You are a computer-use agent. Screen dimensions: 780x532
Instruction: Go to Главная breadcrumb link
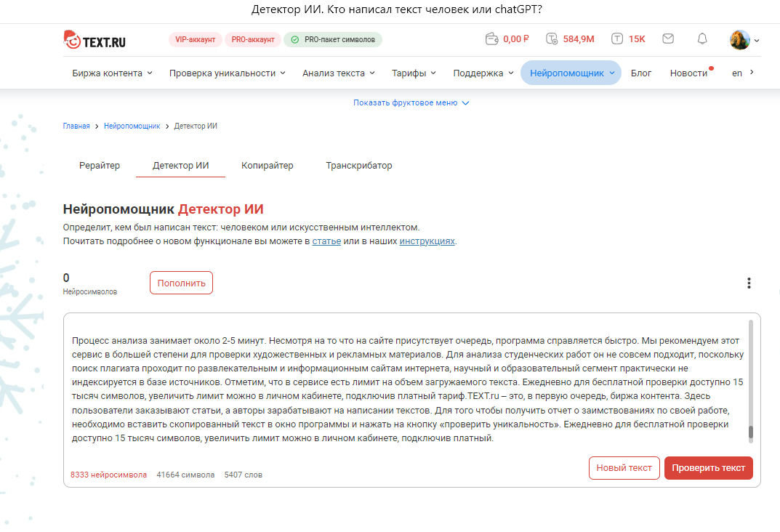[76, 126]
